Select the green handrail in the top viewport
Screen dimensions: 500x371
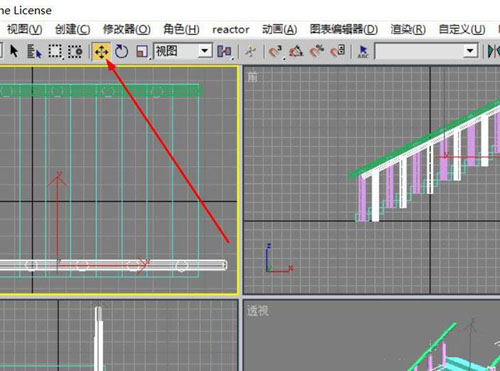click(100, 91)
